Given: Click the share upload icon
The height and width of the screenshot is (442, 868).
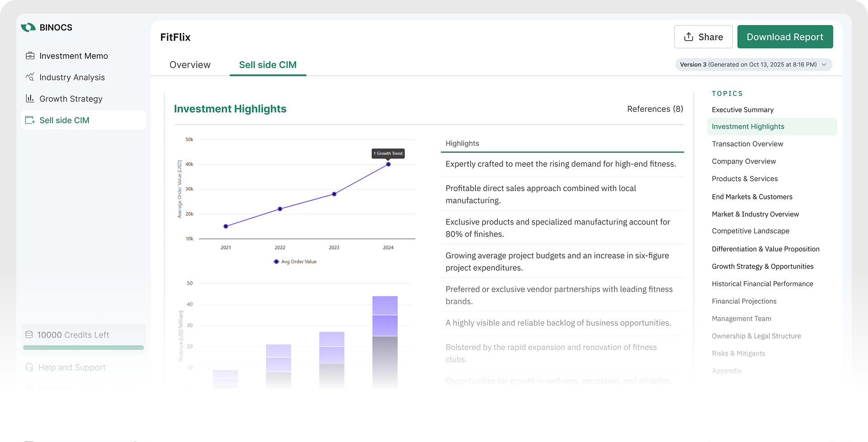Looking at the screenshot, I should pos(689,37).
